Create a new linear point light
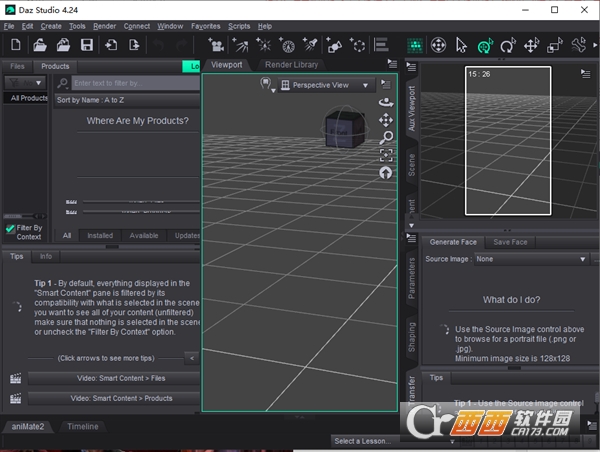Image resolution: width=600 pixels, height=452 pixels. [x=287, y=45]
